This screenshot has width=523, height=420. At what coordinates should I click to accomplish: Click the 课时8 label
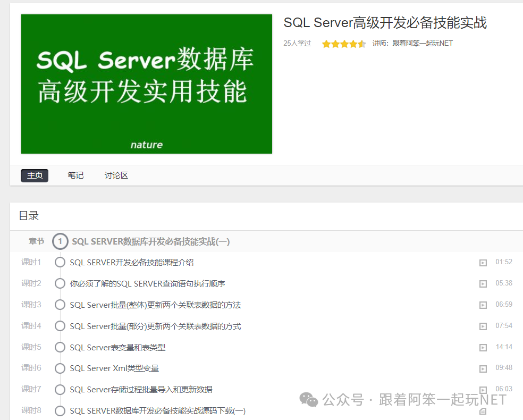[x=31, y=410]
